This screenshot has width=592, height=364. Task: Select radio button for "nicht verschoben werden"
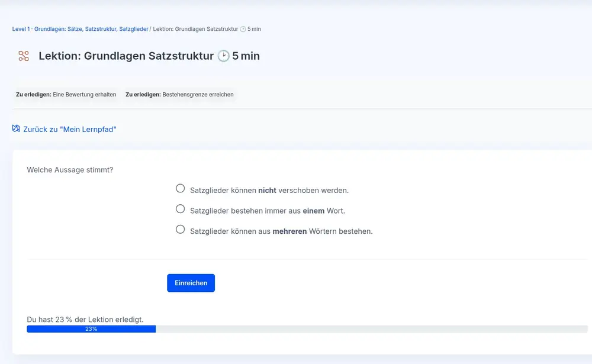181,189
